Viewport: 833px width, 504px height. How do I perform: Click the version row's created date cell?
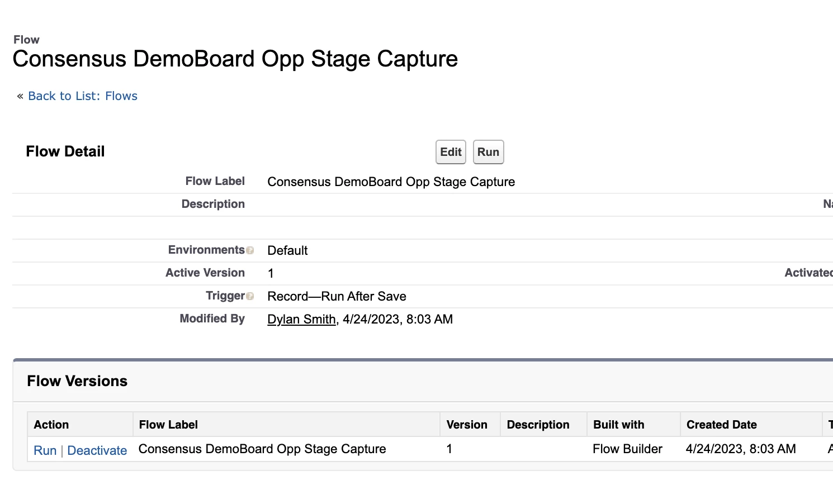click(740, 449)
